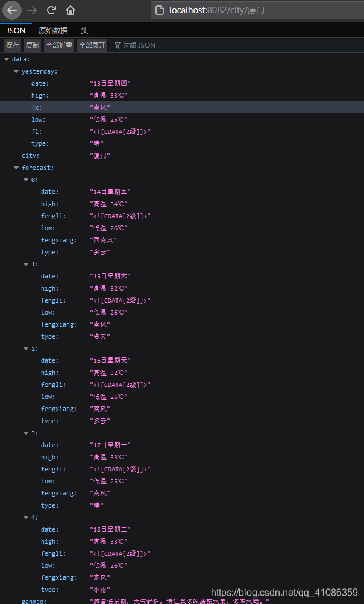Reload the current page
The height and width of the screenshot is (604, 364).
point(51,10)
